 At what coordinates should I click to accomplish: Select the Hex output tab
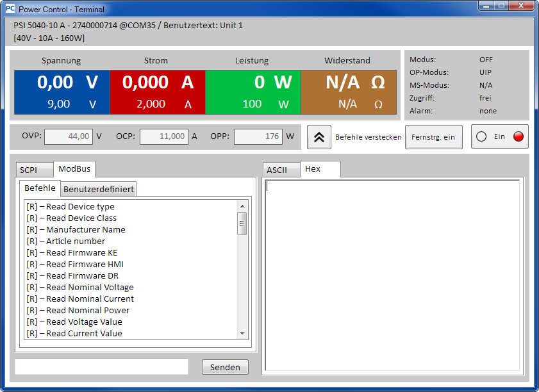pyautogui.click(x=313, y=169)
